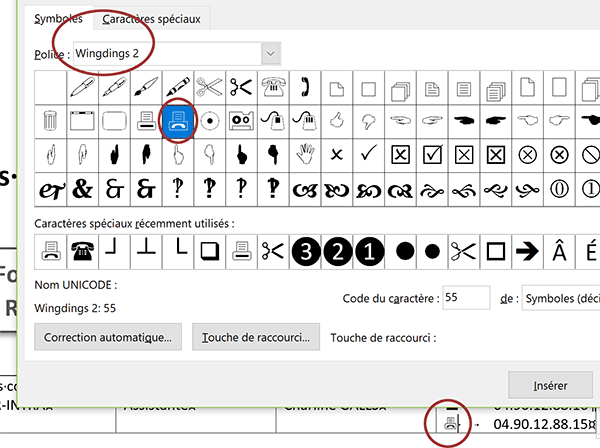Pick the black circle number 2 recent symbol
This screenshot has width=600, height=448.
point(337,252)
